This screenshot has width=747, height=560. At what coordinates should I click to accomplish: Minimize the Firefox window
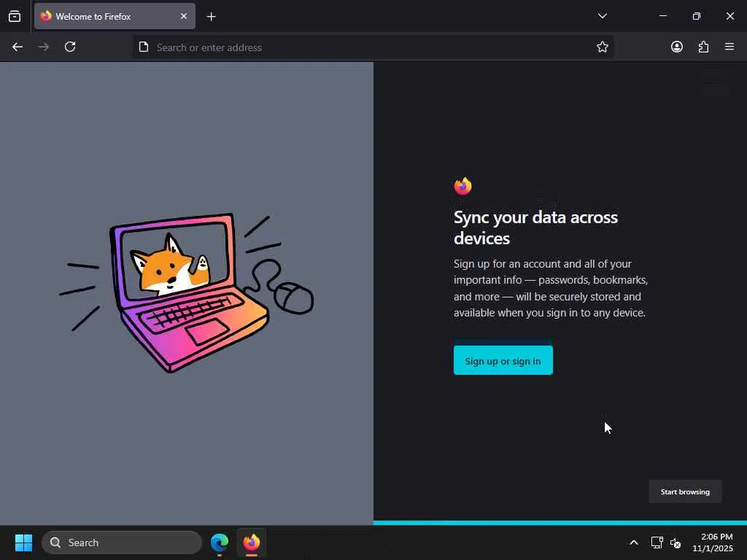click(663, 16)
